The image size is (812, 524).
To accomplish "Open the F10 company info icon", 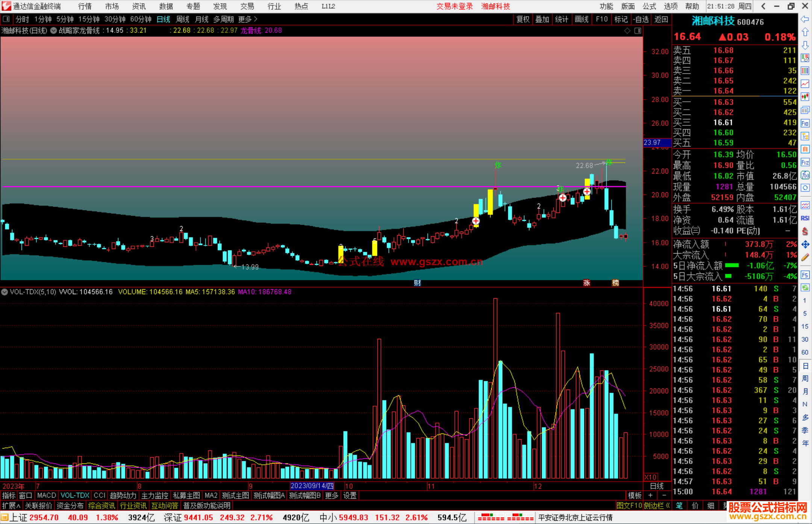I will (x=805, y=123).
